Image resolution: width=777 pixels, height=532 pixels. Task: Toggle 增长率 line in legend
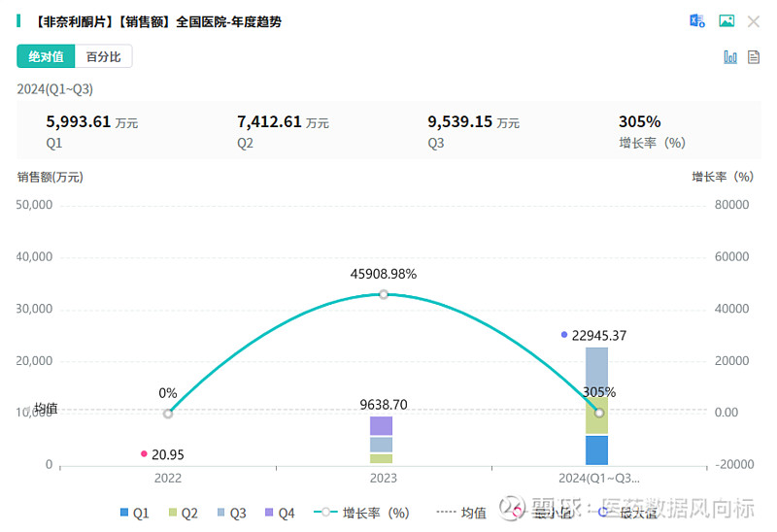pos(361,514)
